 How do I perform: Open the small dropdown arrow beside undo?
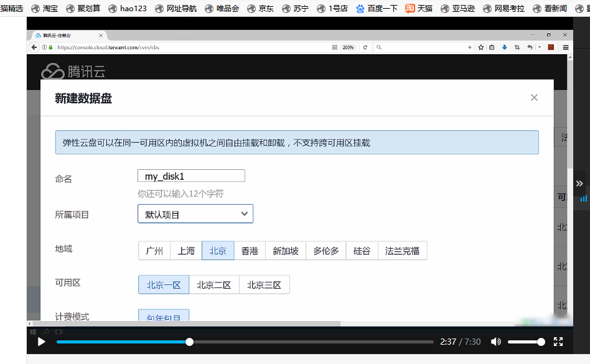tap(540, 47)
